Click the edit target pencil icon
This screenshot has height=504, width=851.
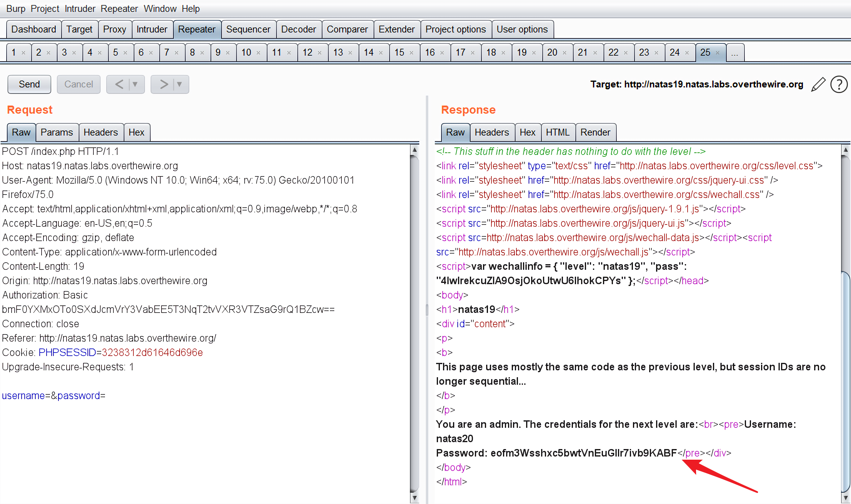tap(819, 84)
